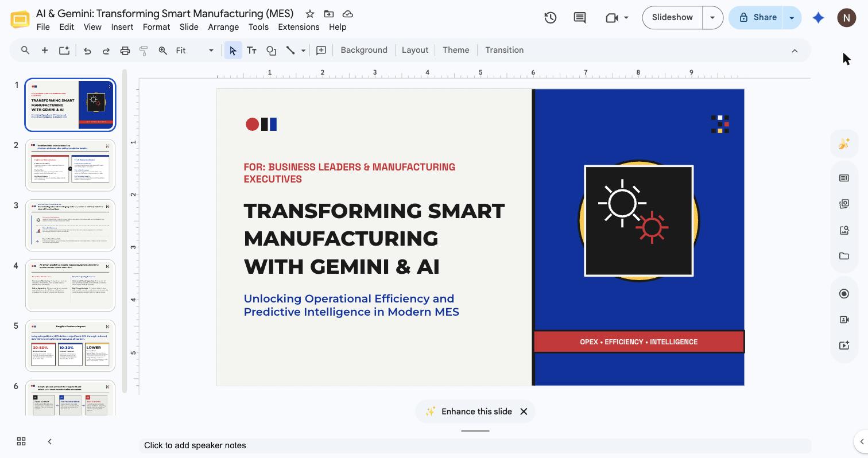This screenshot has height=458, width=868.
Task: Select slide 5 Tangible Business Impact thumbnail
Action: 70,346
